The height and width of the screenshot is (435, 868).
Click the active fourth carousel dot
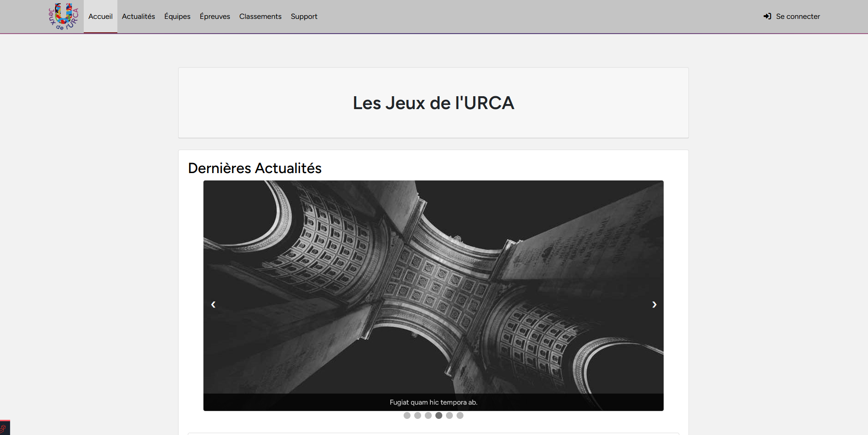click(x=439, y=416)
